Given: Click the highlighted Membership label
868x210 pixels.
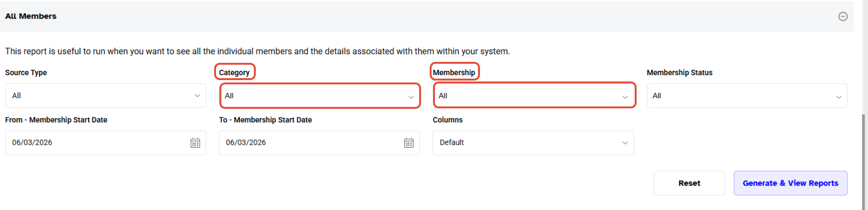Looking at the screenshot, I should pyautogui.click(x=454, y=73).
